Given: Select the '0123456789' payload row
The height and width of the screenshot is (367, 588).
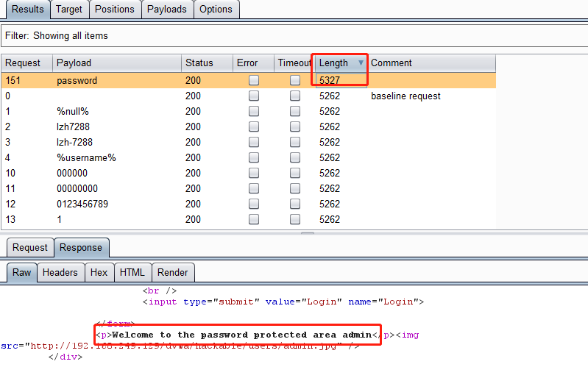Looking at the screenshot, I should (x=248, y=204).
